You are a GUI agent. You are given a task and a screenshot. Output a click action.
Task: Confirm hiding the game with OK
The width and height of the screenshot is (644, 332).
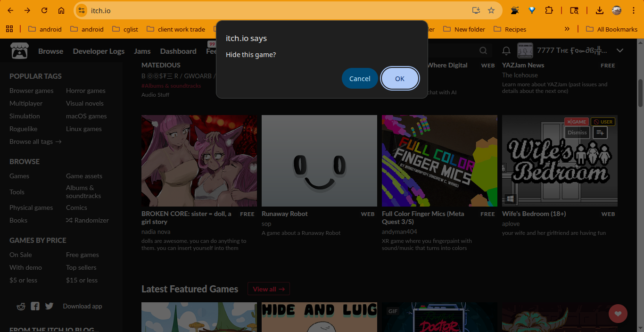tap(400, 78)
